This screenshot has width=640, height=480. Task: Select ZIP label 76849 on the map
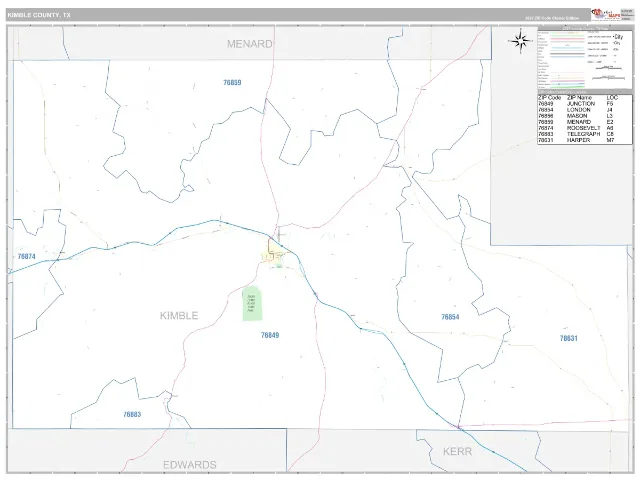click(270, 335)
